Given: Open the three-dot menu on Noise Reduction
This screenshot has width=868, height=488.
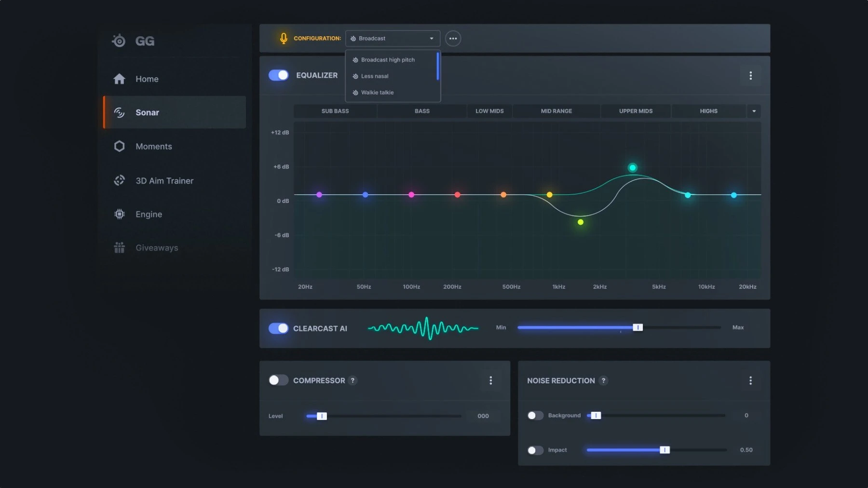Looking at the screenshot, I should tap(750, 380).
